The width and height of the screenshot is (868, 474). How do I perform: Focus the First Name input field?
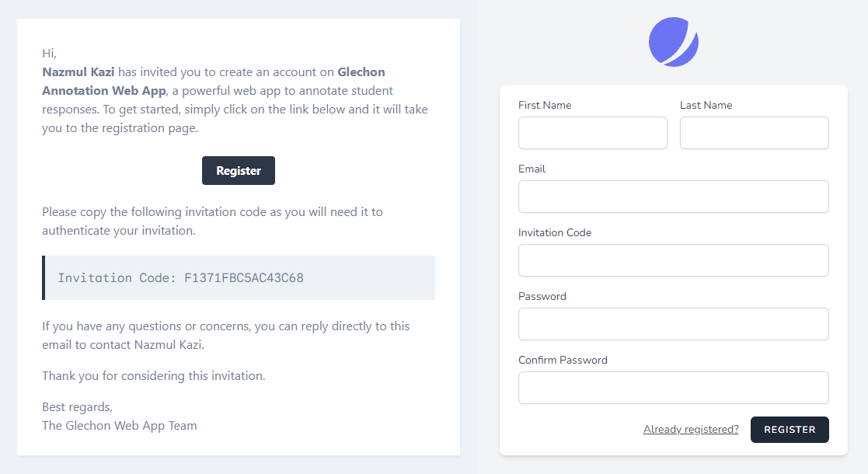[593, 133]
